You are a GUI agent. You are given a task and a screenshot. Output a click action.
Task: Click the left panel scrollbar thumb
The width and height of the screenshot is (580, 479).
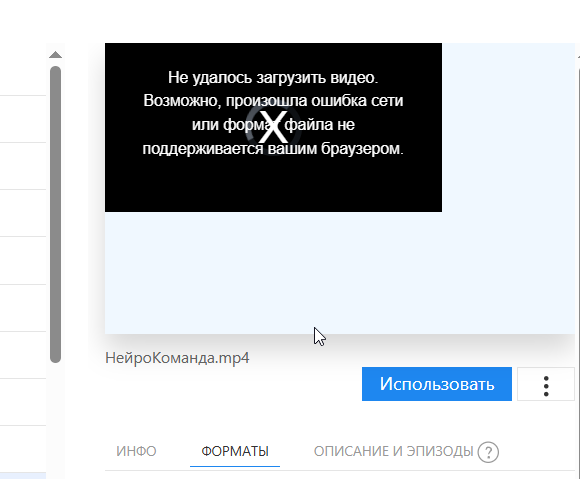click(55, 214)
